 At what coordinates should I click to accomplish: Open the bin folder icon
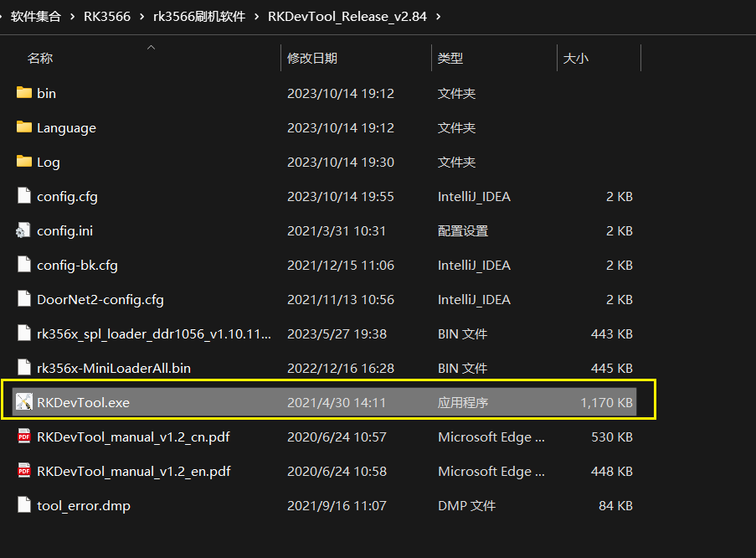click(x=24, y=93)
